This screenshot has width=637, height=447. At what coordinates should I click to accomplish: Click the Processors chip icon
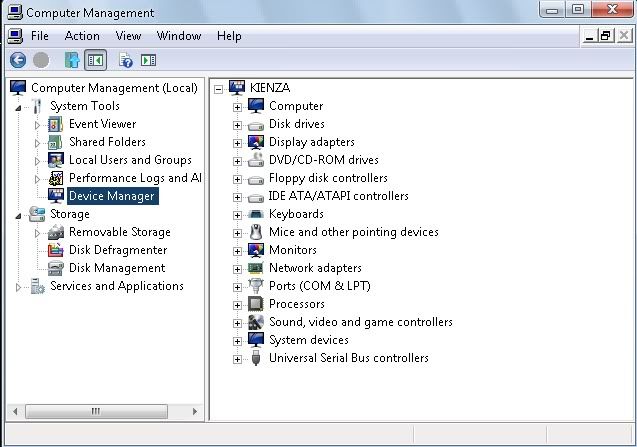coord(256,304)
